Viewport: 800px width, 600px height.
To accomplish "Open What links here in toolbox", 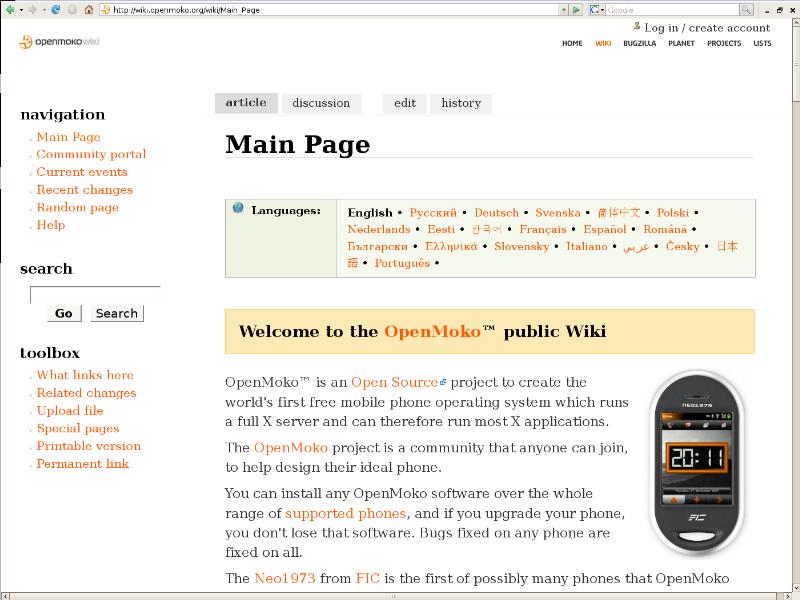I will coord(85,375).
